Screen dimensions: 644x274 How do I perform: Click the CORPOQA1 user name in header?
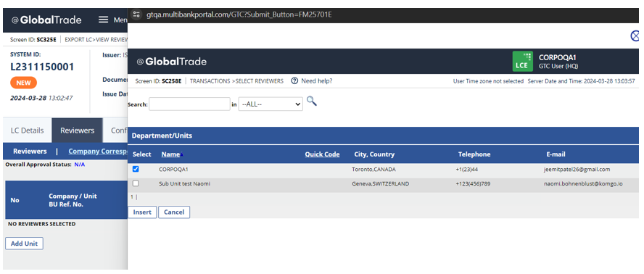tap(558, 57)
